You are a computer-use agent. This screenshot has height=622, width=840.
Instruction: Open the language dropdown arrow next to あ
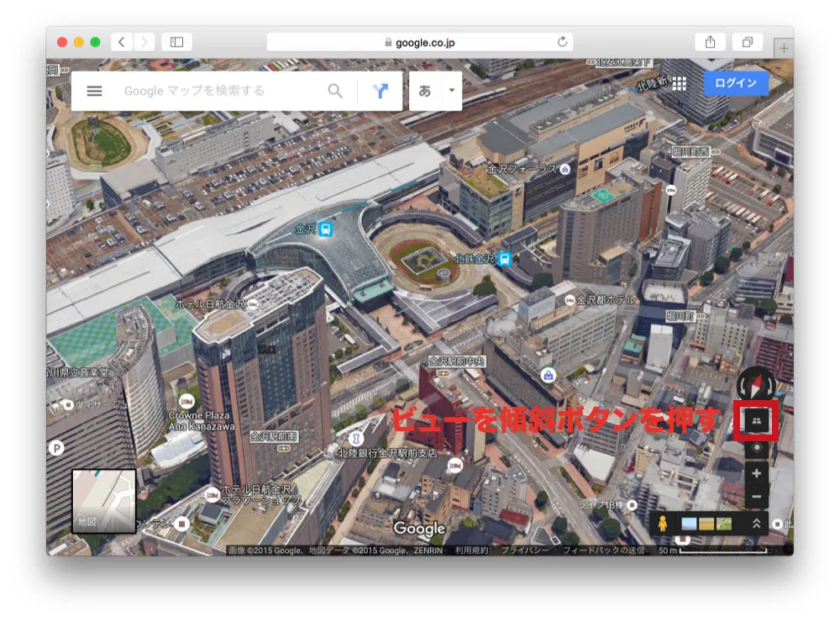pyautogui.click(x=450, y=91)
